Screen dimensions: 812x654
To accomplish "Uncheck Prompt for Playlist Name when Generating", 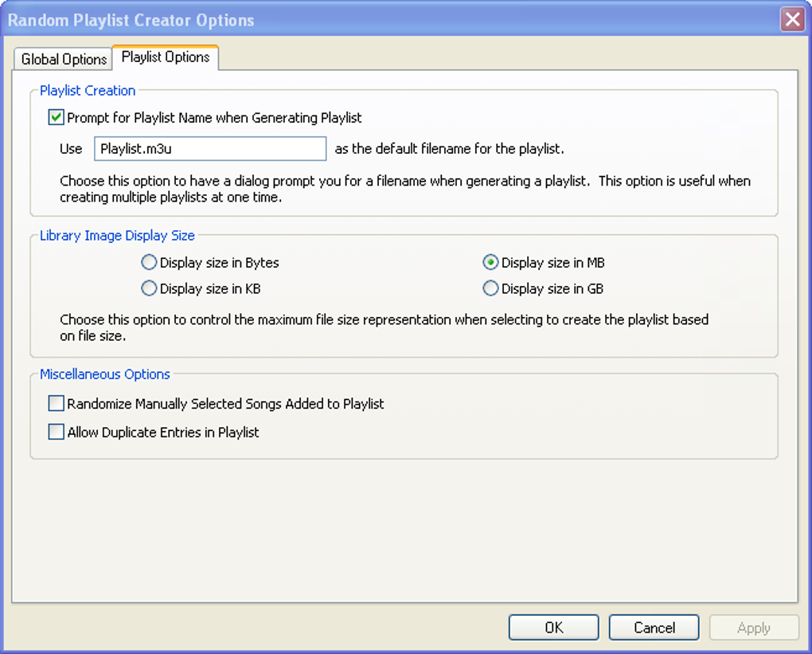I will tap(57, 118).
